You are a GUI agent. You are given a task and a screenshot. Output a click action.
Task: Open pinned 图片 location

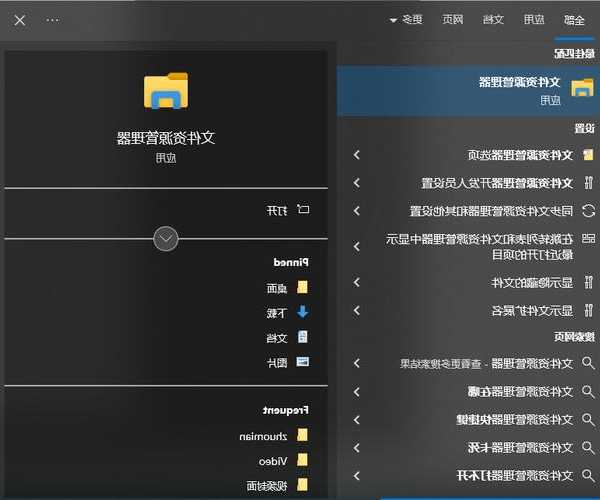[x=277, y=363]
